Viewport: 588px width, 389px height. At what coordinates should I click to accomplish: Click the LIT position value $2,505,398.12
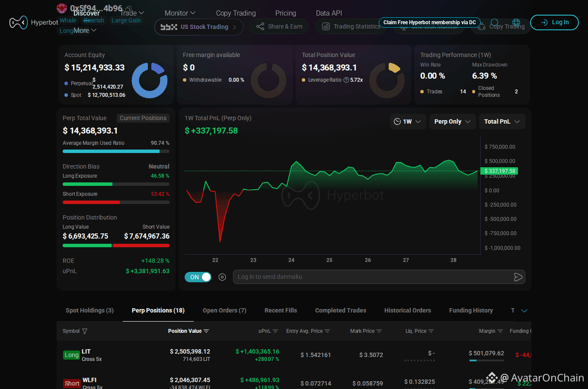click(190, 351)
